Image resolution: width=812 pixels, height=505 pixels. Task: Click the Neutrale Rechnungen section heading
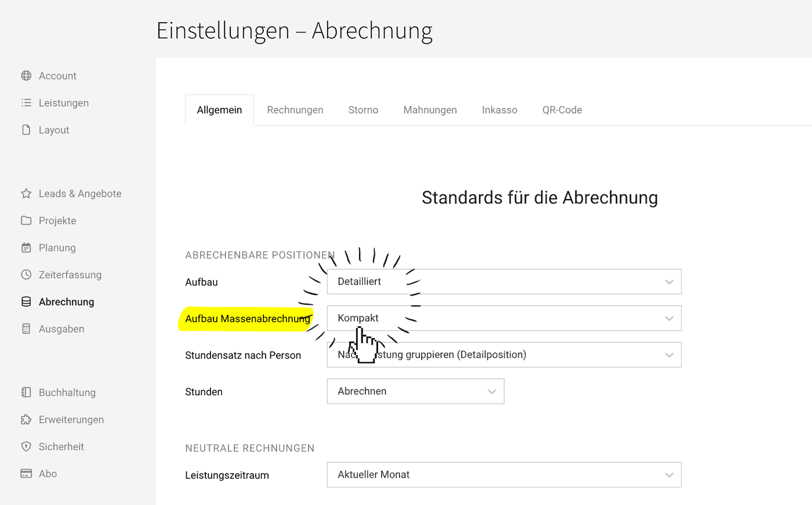tap(250, 448)
